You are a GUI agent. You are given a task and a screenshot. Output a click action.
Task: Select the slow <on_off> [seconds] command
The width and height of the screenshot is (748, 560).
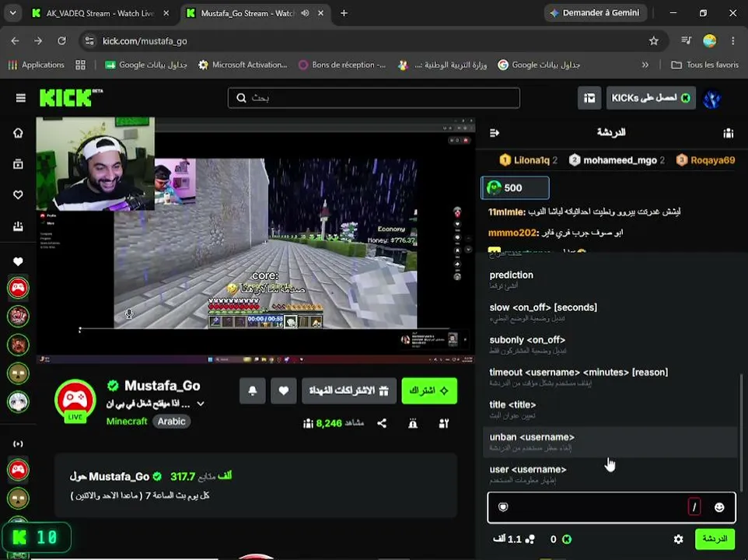tap(610, 313)
